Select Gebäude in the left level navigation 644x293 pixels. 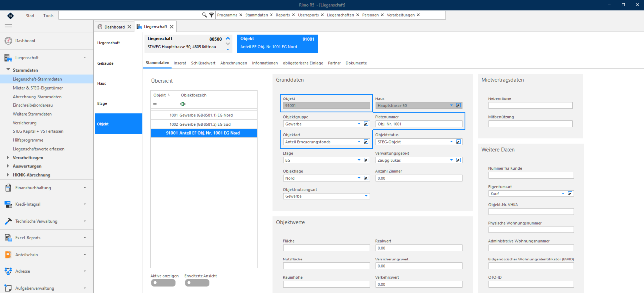tap(118, 64)
